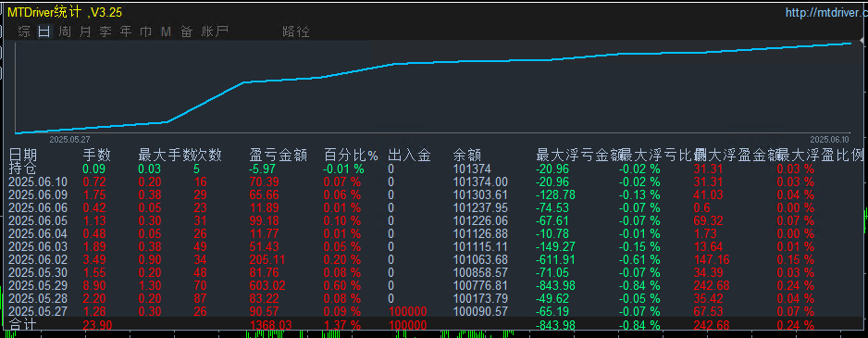Click the percentage value 0.60 %
This screenshot has width=868, height=338.
tap(342, 285)
